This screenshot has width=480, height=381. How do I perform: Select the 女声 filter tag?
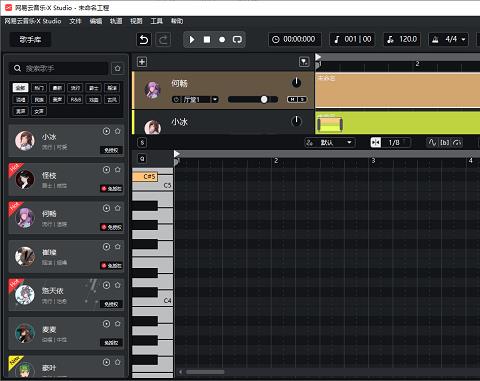[39, 111]
